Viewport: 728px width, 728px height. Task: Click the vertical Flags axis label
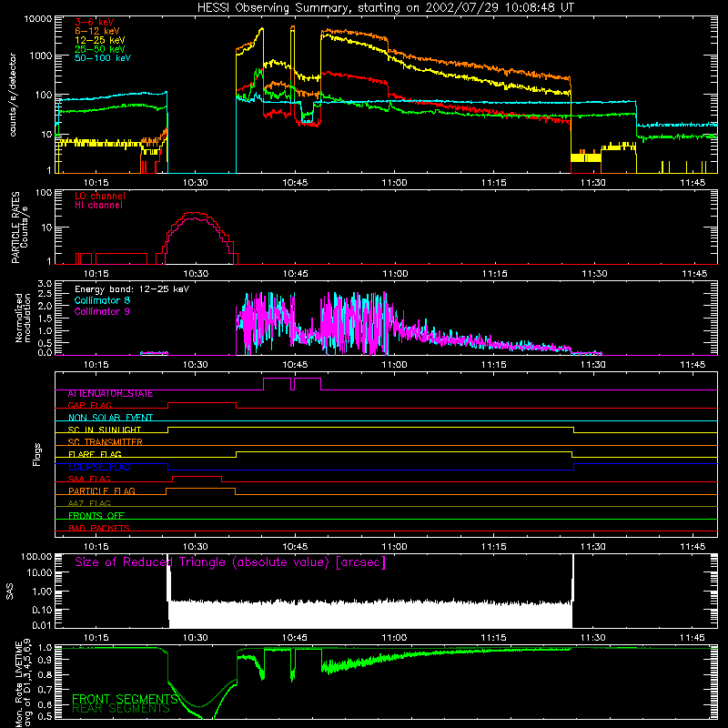37,454
